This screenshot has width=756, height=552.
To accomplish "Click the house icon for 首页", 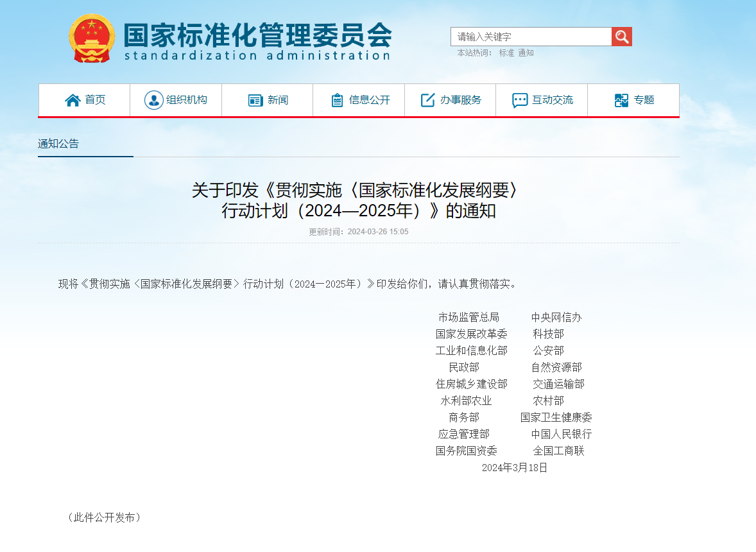I will coord(73,100).
